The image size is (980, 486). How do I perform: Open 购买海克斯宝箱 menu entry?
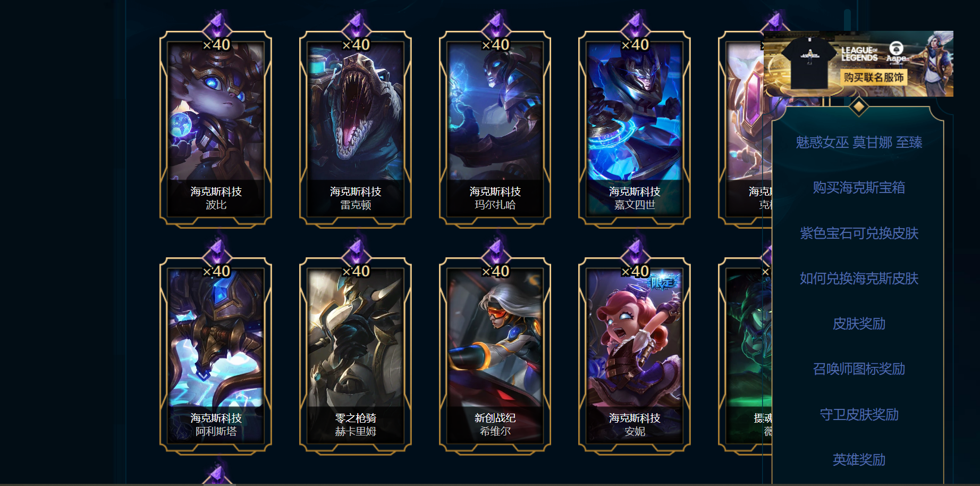click(x=859, y=188)
